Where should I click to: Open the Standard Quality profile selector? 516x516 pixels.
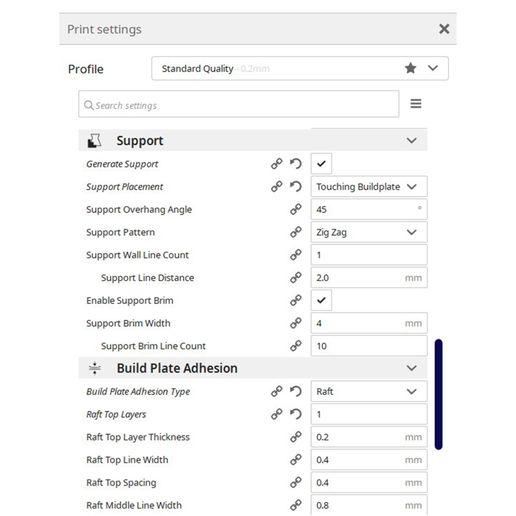[300, 68]
